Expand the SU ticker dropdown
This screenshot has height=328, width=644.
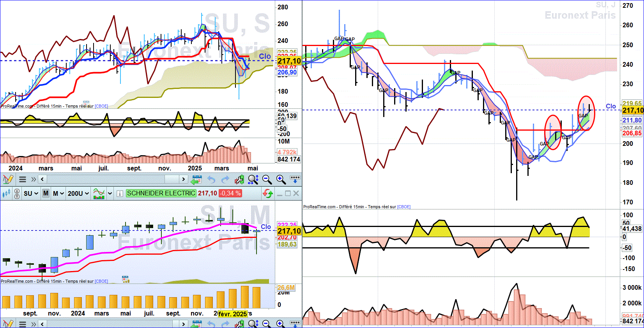pos(31,193)
